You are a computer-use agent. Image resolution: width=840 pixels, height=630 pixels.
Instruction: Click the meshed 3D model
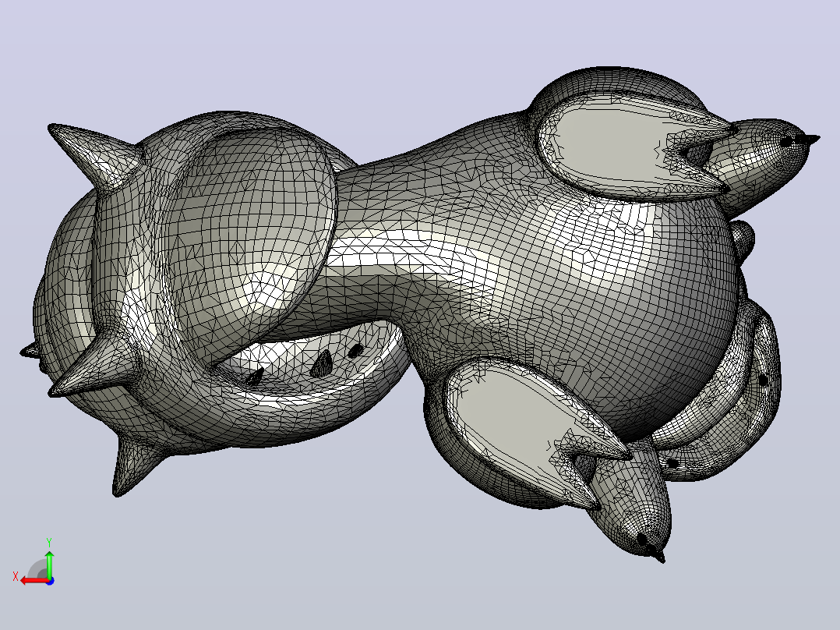pos(419,313)
